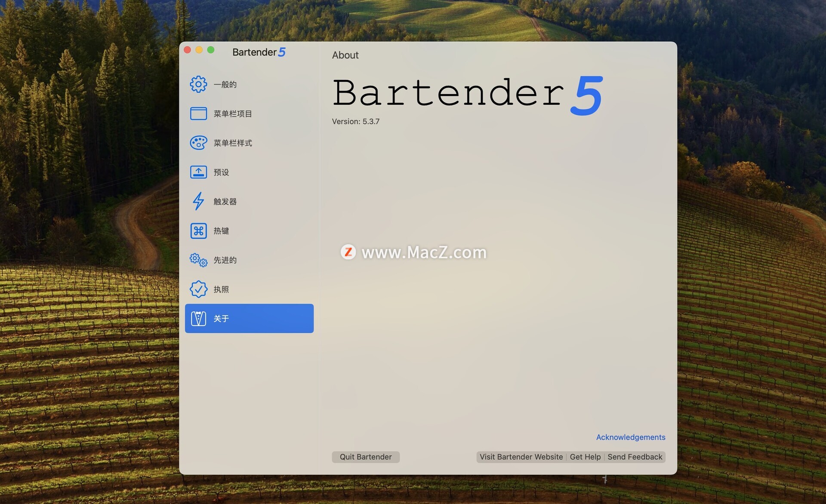Click the Advanced double-gear icon
The width and height of the screenshot is (826, 504).
pyautogui.click(x=198, y=260)
